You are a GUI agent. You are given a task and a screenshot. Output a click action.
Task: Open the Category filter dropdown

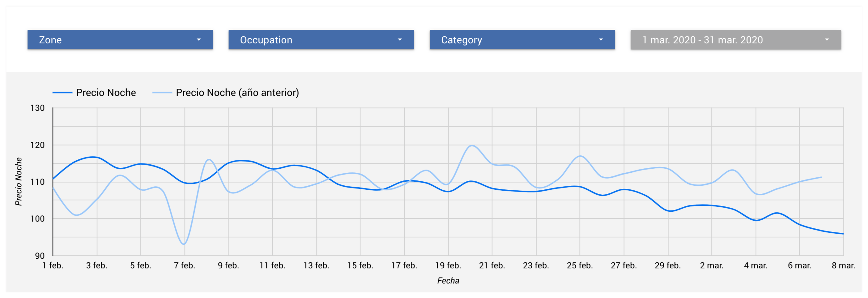pyautogui.click(x=522, y=40)
